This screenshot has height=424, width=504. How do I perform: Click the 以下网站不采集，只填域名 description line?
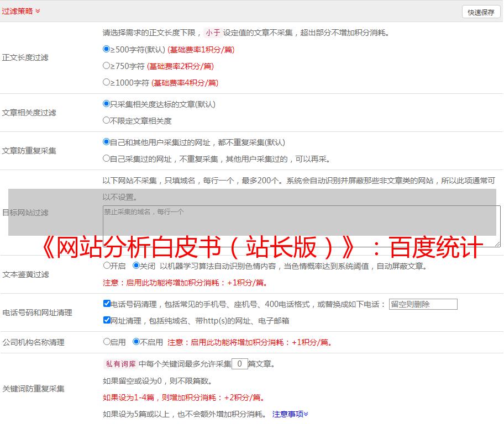pos(299,189)
